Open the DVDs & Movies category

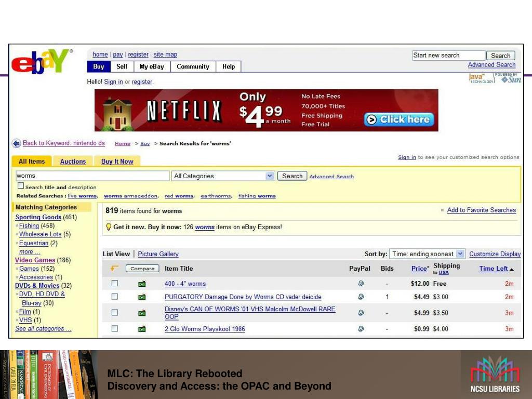[x=37, y=286]
